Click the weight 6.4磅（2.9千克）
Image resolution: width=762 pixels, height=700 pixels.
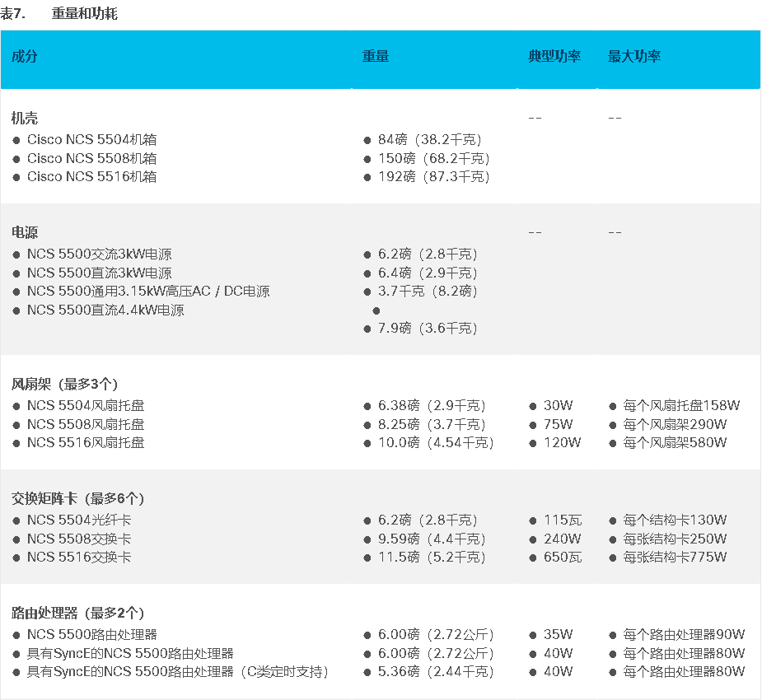point(428,273)
